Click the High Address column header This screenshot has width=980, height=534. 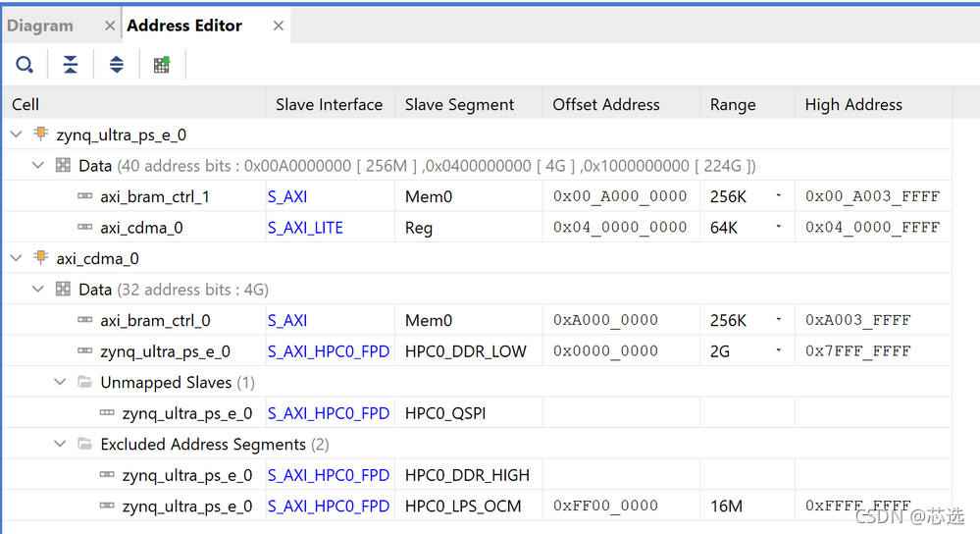853,104
